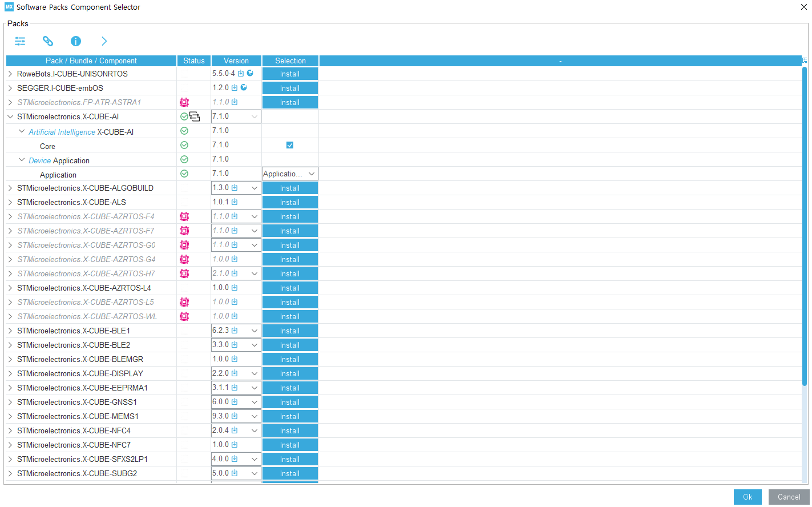This screenshot has width=812, height=507.
Task: Open the Application selection dropdown
Action: pyautogui.click(x=290, y=174)
